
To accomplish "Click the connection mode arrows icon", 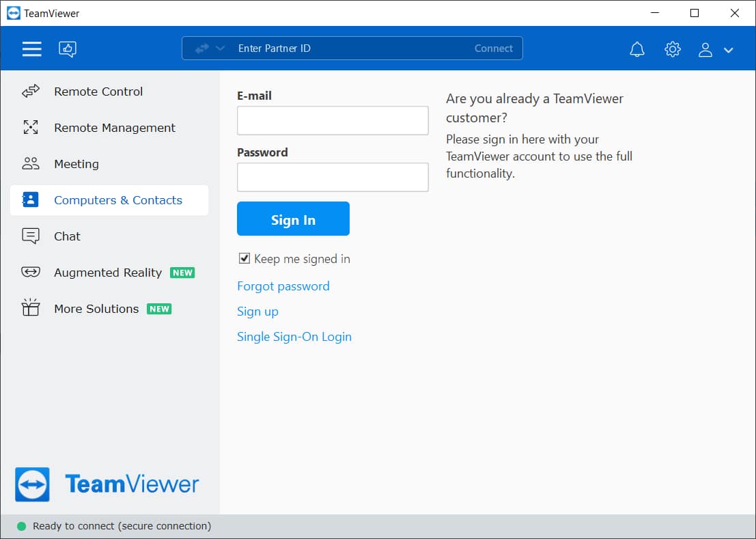I will pyautogui.click(x=202, y=49).
